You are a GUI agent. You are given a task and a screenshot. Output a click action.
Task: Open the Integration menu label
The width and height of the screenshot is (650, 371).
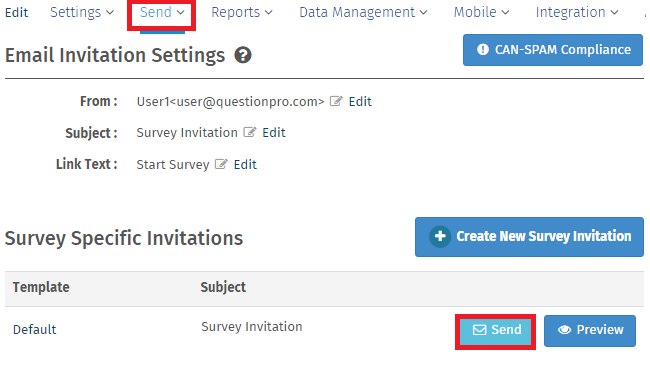coord(570,12)
